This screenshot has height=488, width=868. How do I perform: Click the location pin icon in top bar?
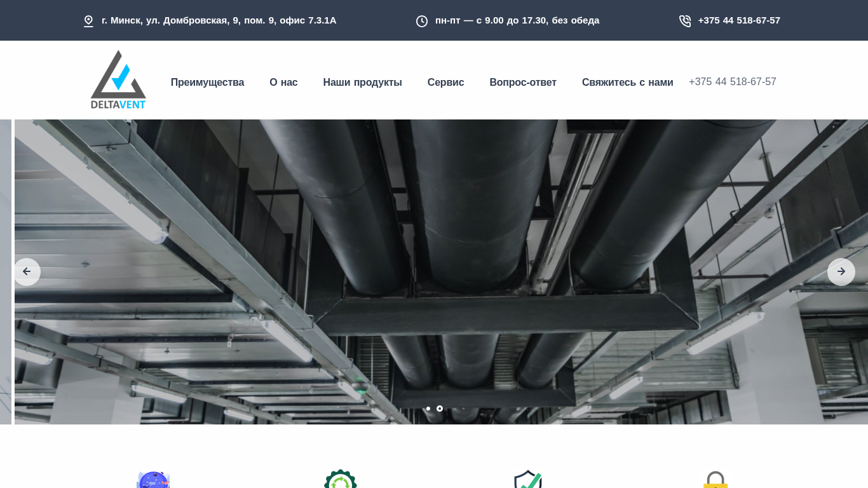pyautogui.click(x=88, y=21)
